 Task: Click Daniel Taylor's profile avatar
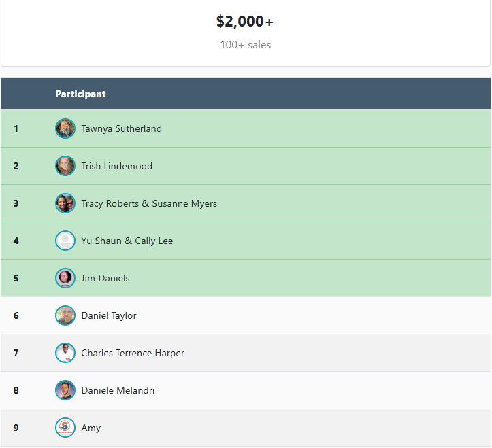pos(65,315)
